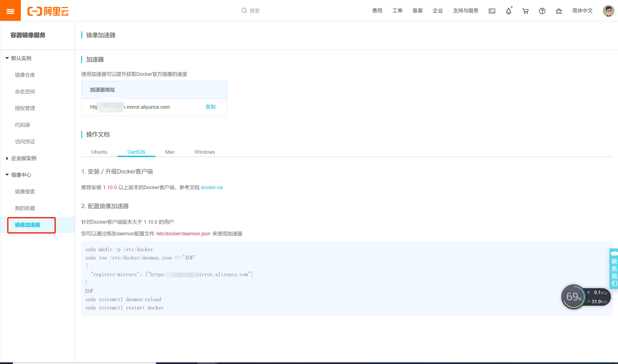Go to console home icon
The height and width of the screenshot is (364, 618).
559,11
